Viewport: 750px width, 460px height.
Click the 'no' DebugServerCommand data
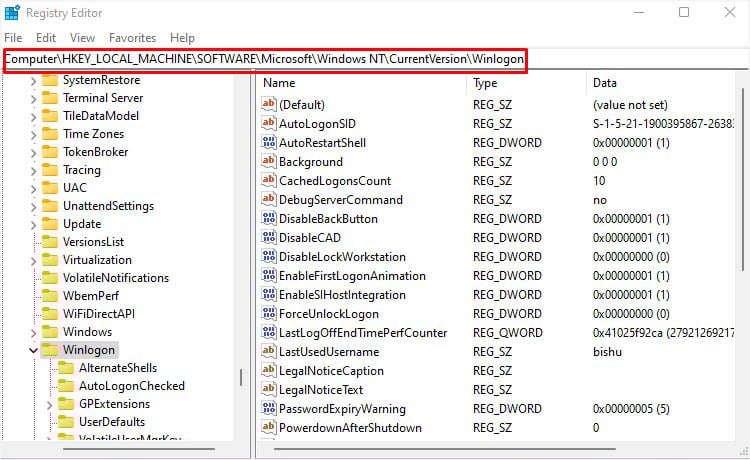coord(600,199)
